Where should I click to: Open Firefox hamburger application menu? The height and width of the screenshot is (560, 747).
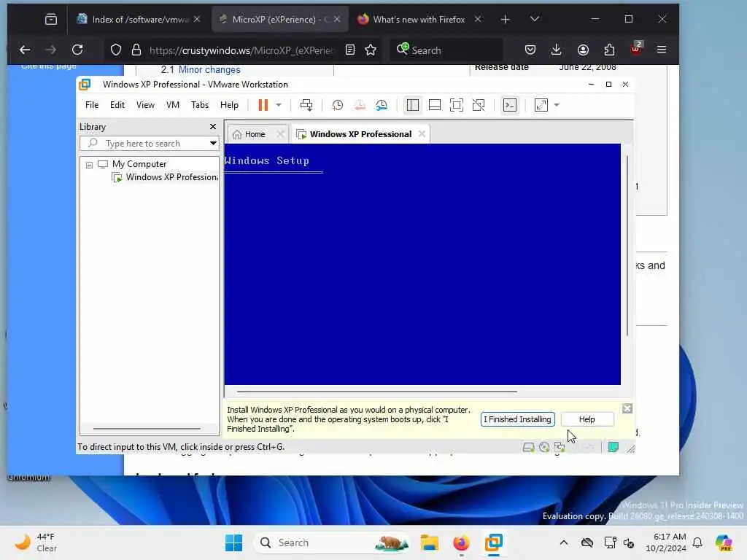click(x=661, y=50)
